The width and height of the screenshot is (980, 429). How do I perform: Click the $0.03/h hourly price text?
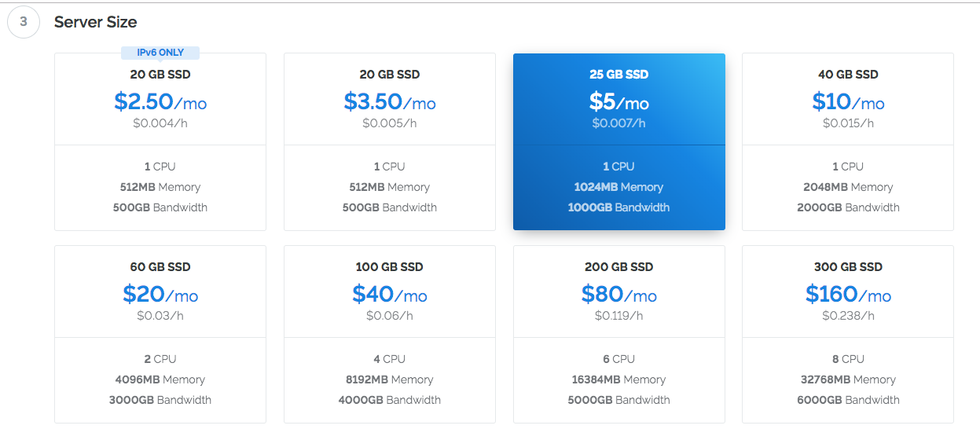coord(160,316)
